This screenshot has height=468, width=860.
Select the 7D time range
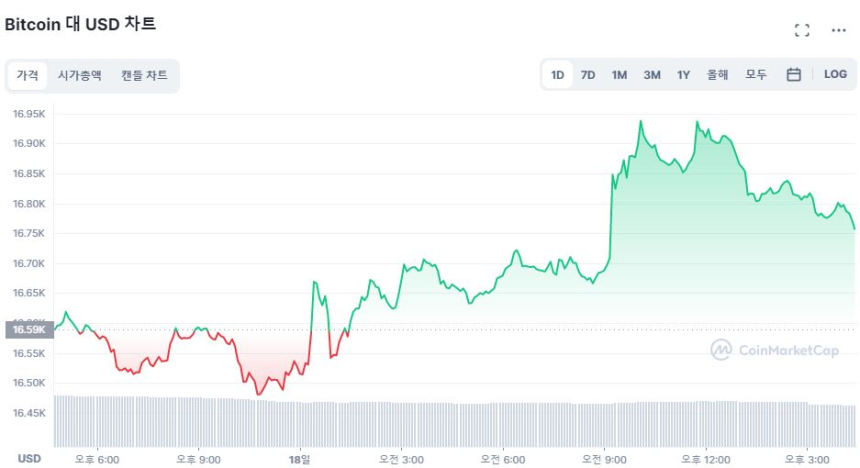pos(588,75)
